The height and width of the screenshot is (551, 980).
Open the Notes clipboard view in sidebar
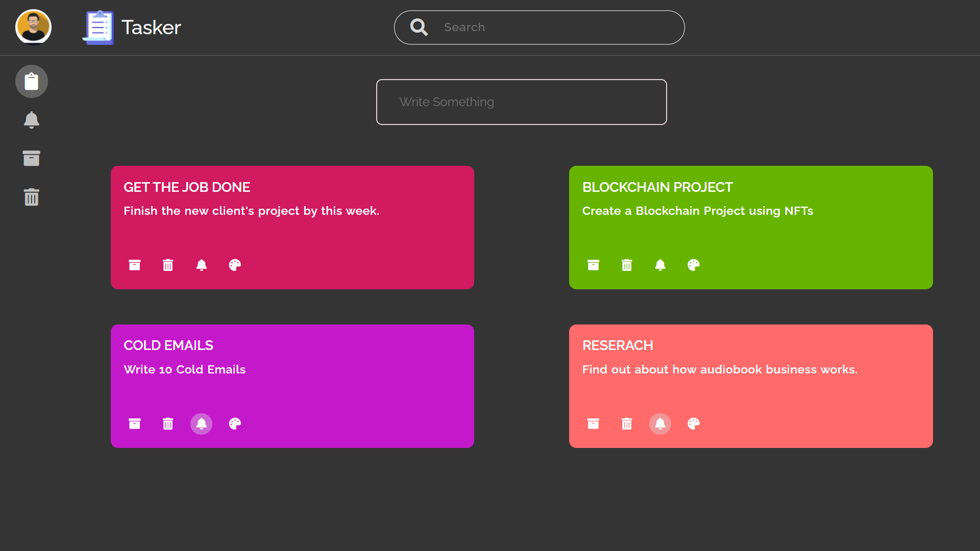click(32, 82)
